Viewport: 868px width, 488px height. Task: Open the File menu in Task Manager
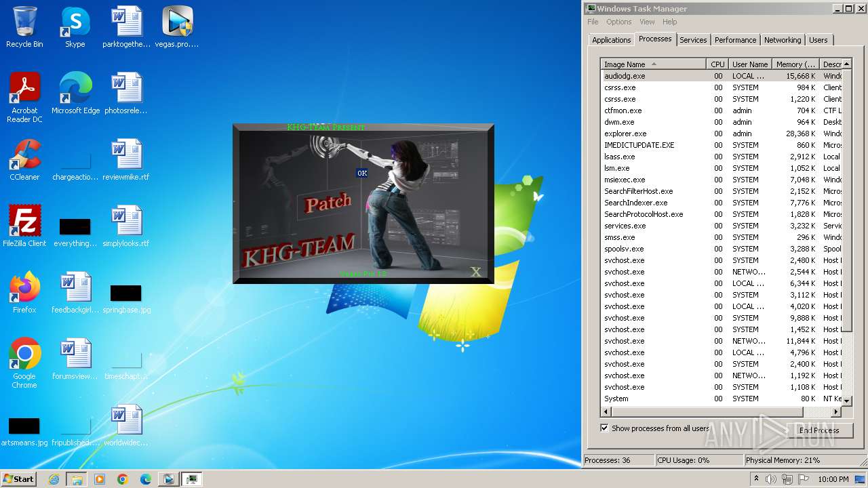coord(593,22)
